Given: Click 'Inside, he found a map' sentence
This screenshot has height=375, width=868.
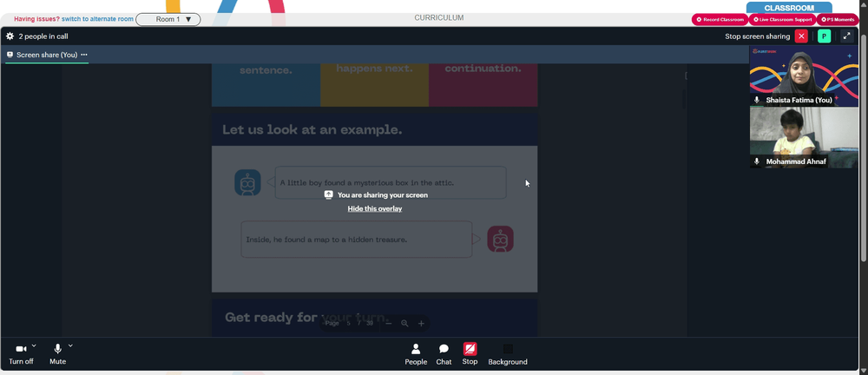Looking at the screenshot, I should tap(326, 240).
